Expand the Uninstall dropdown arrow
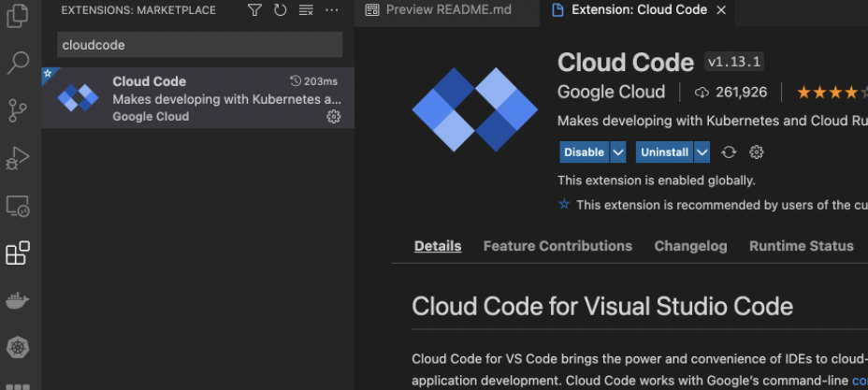868x390 pixels. [x=702, y=152]
